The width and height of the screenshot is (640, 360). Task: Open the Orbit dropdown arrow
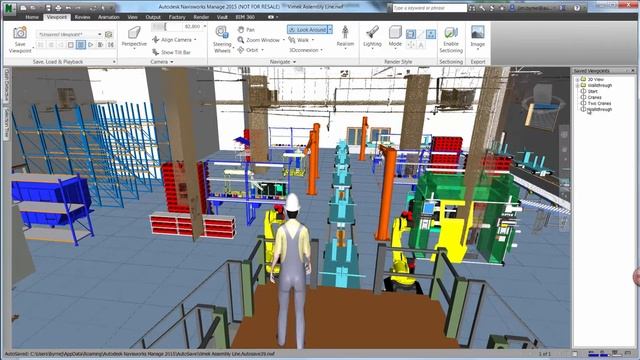pos(262,50)
